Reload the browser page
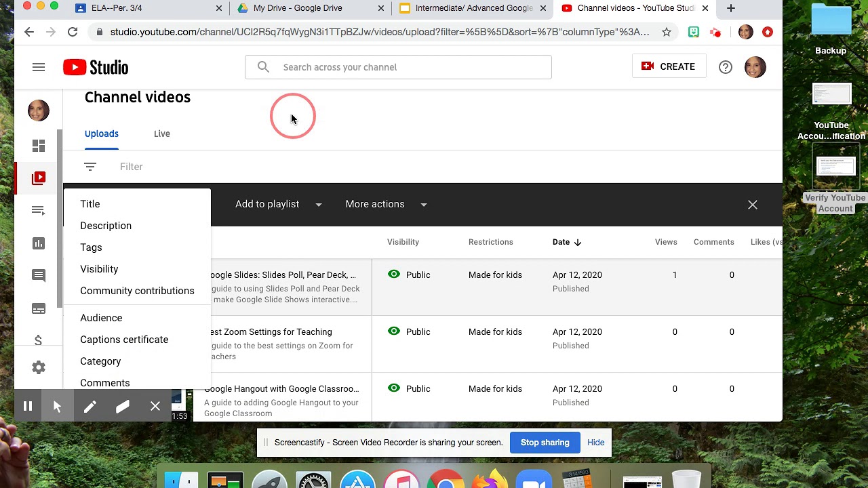Screen dimensions: 868x488 pos(73,32)
